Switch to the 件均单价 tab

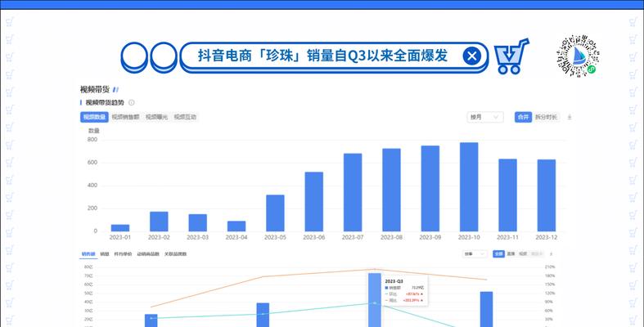click(124, 254)
